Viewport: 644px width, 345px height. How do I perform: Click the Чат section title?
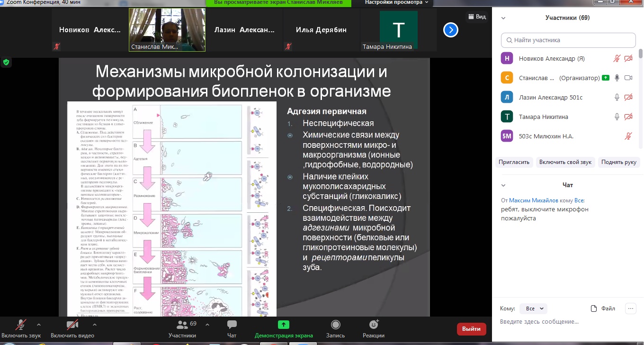click(568, 185)
